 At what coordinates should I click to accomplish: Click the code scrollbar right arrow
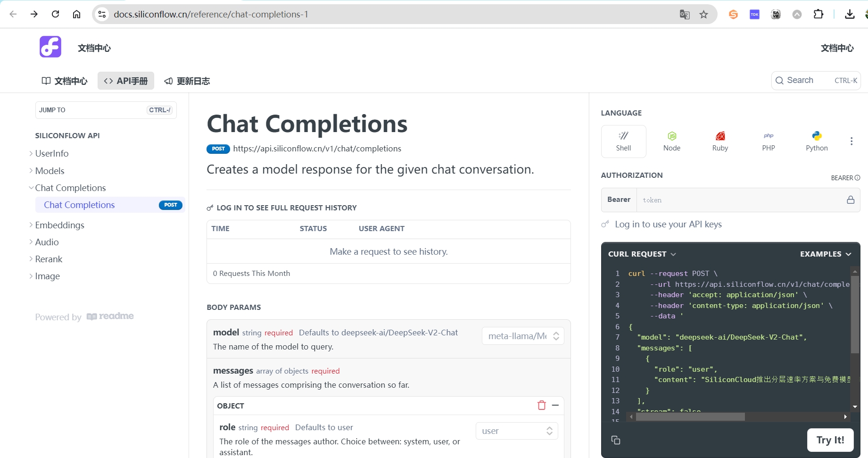(x=845, y=417)
